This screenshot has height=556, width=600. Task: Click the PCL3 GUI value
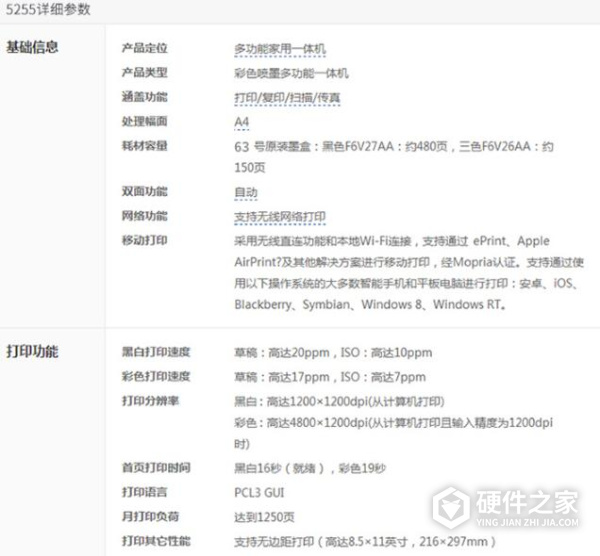tap(259, 492)
